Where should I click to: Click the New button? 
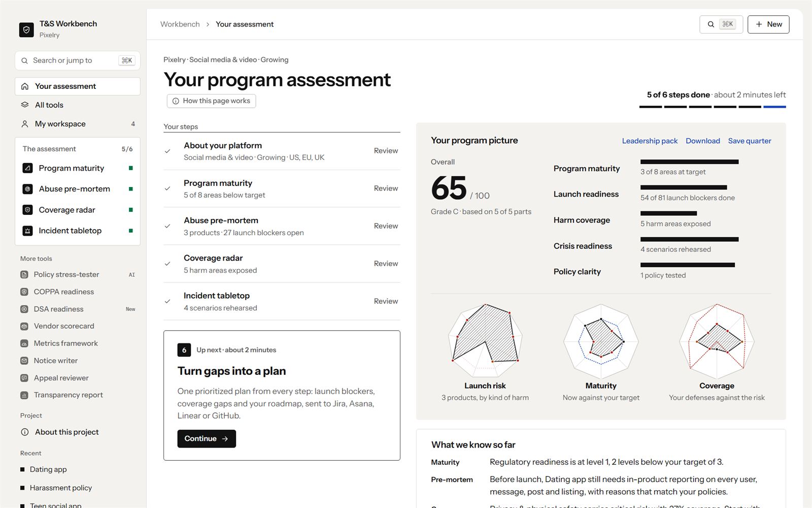click(x=768, y=24)
